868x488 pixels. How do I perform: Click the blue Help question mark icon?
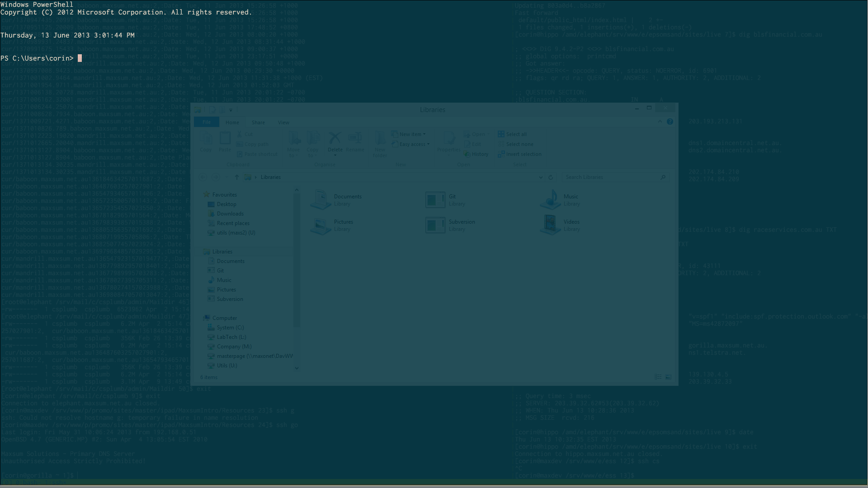(x=670, y=122)
